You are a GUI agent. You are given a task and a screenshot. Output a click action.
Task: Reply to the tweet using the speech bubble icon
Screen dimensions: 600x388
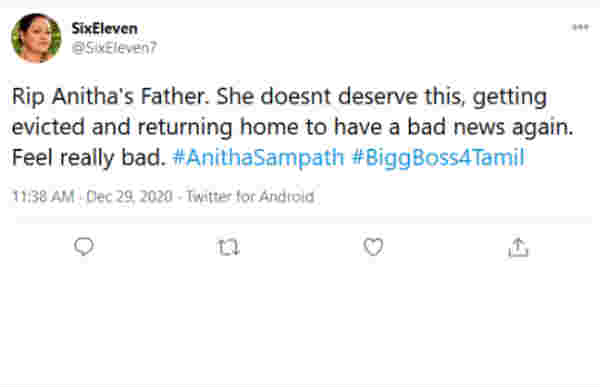pos(84,247)
